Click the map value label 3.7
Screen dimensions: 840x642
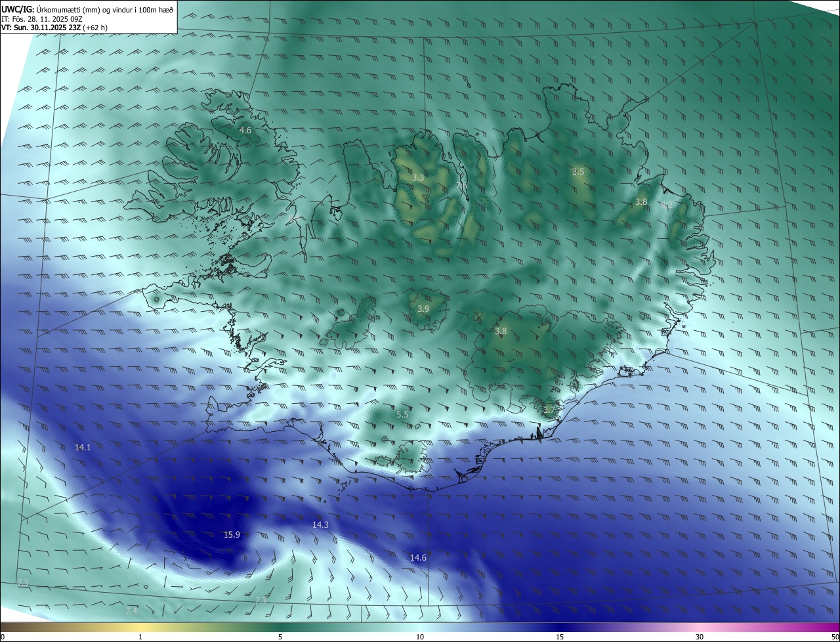click(x=549, y=410)
